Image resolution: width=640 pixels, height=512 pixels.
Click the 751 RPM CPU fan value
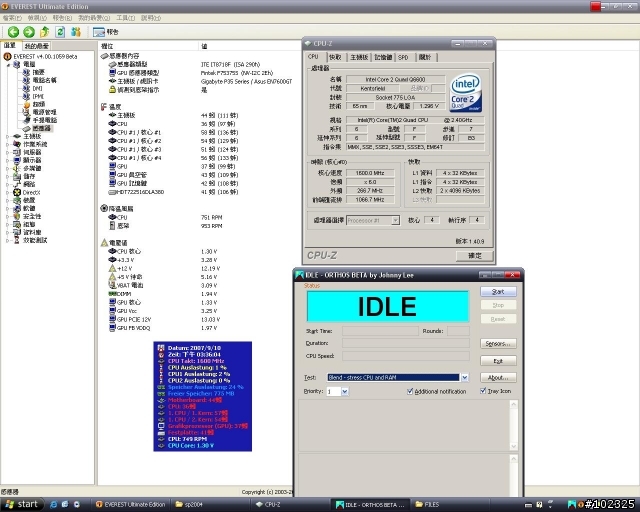tap(211, 217)
